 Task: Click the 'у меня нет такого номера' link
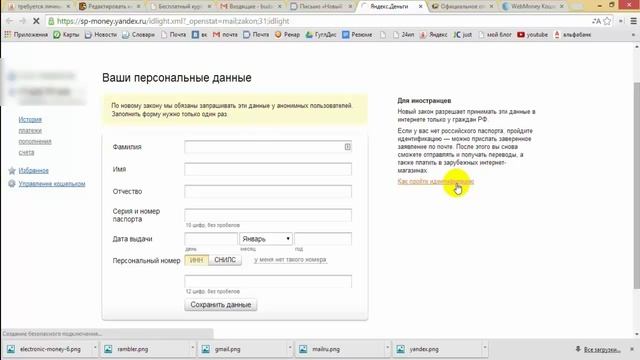[x=290, y=260]
